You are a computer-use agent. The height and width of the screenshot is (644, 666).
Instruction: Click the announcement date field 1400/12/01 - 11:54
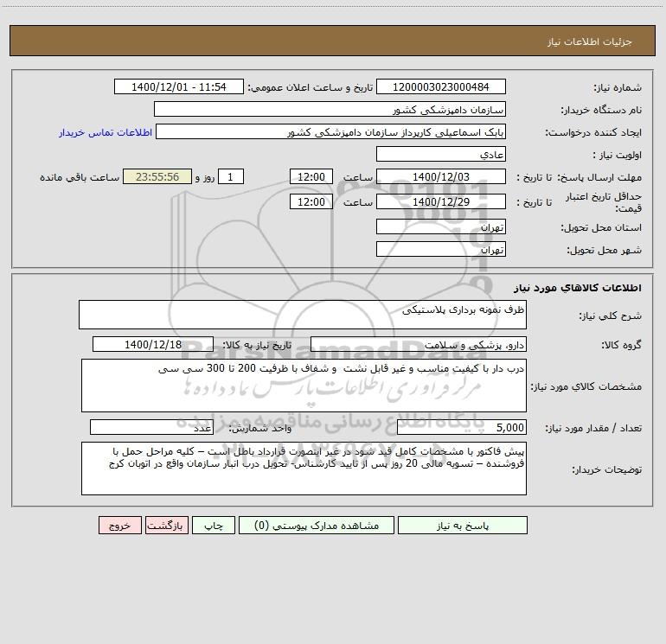pyautogui.click(x=179, y=86)
